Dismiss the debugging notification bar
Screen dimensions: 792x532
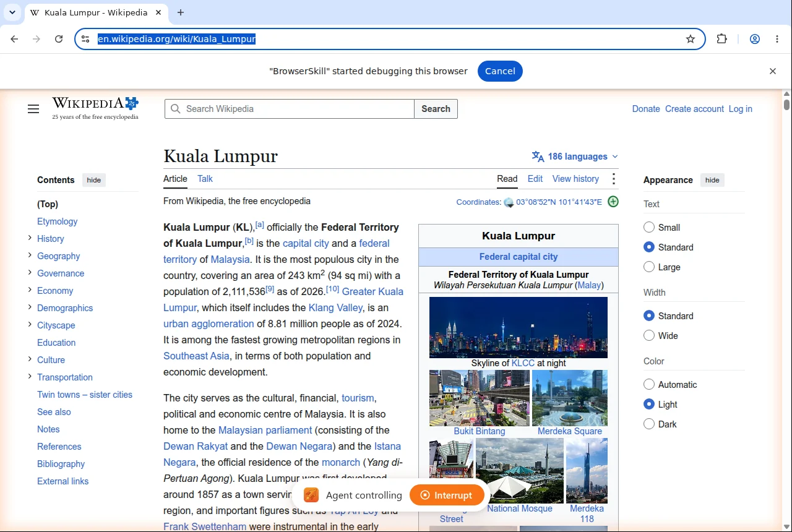pyautogui.click(x=773, y=71)
